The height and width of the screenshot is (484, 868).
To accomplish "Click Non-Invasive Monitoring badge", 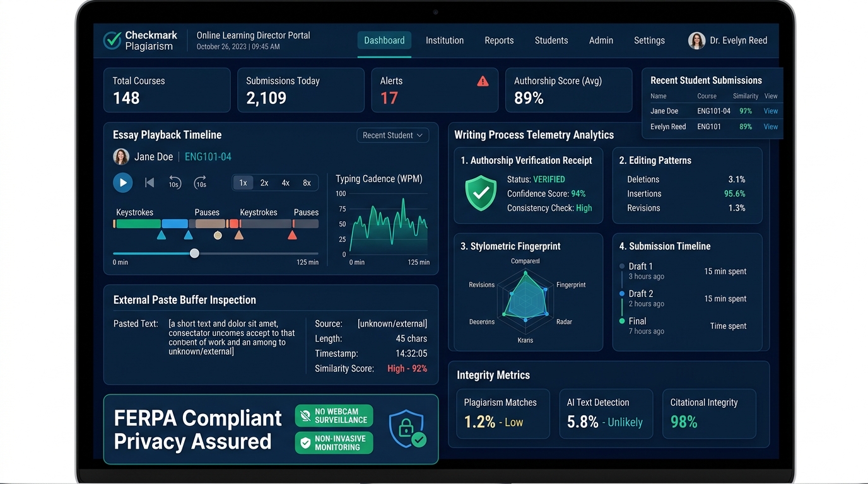I will point(334,443).
